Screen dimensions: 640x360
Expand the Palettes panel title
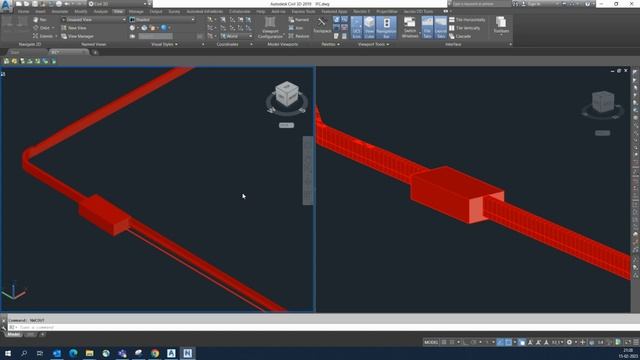coord(331,44)
